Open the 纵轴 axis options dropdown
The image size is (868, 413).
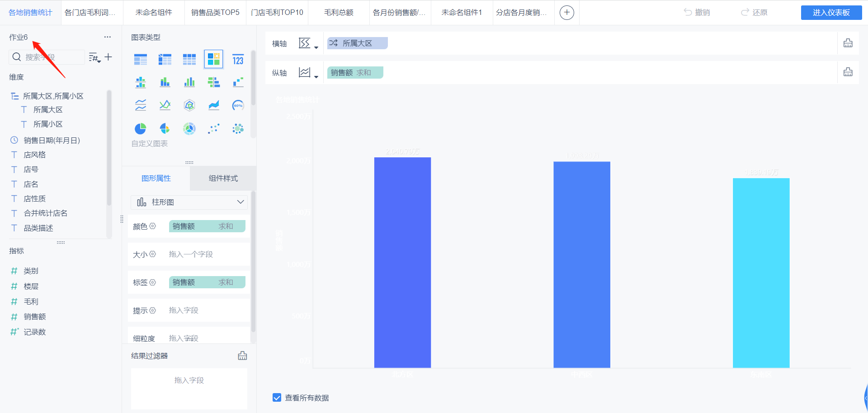pos(308,73)
